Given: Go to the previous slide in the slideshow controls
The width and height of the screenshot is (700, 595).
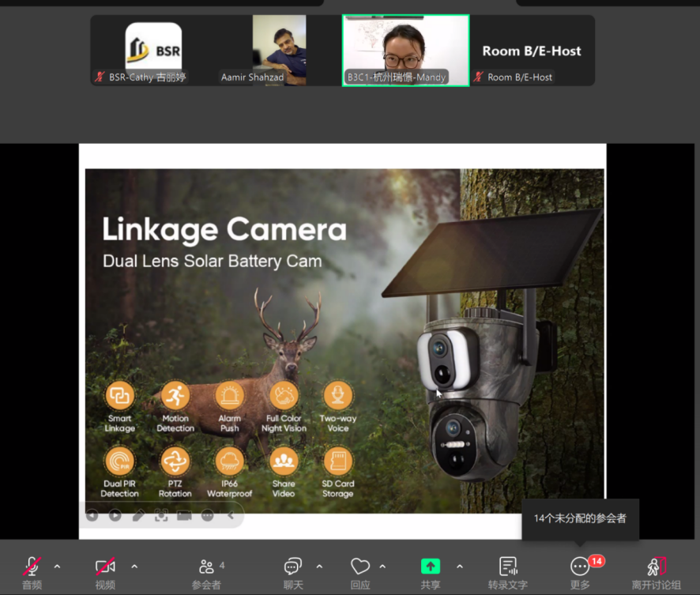Looking at the screenshot, I should click(x=92, y=515).
